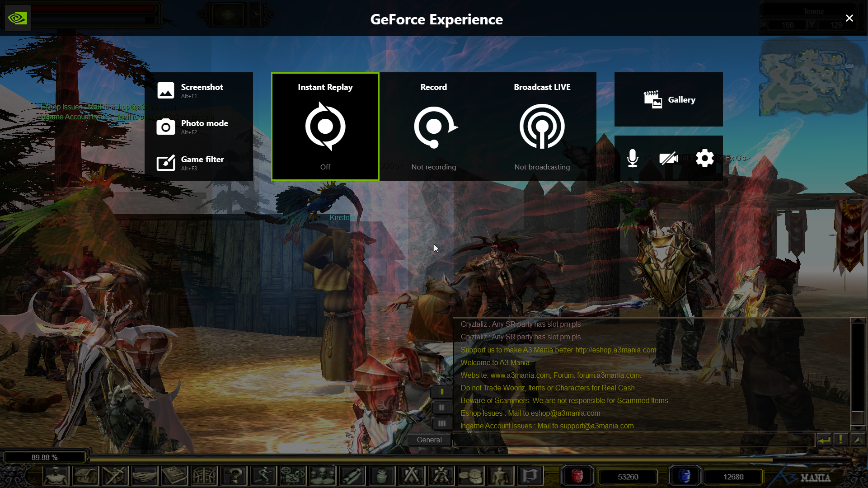Screen dimensions: 868x488
Task: Click the experience progress bar
Action: coord(470,460)
